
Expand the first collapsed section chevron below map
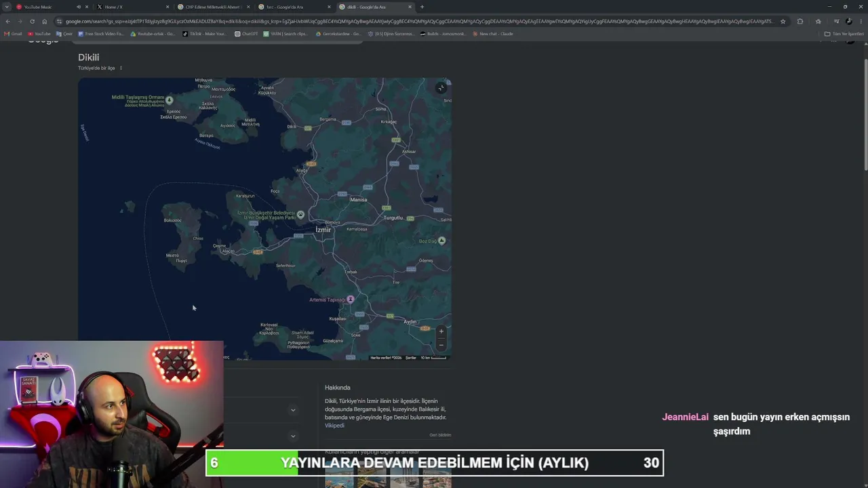click(x=293, y=410)
